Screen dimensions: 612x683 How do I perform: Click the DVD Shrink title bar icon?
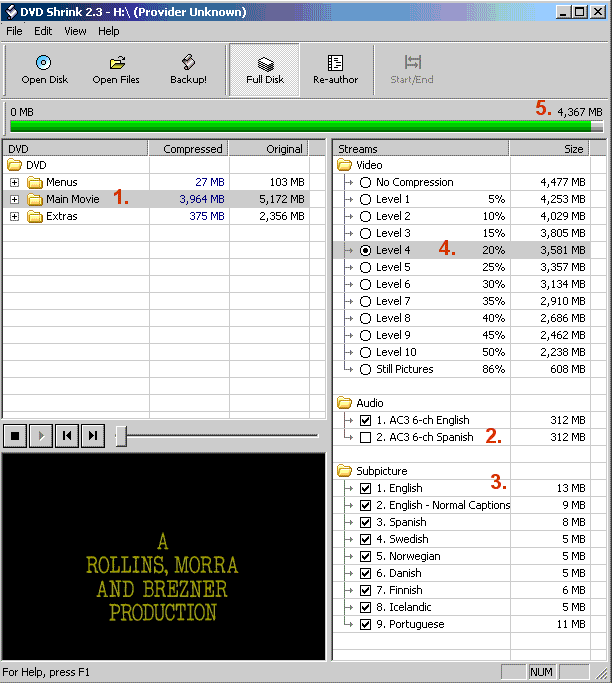[11, 11]
